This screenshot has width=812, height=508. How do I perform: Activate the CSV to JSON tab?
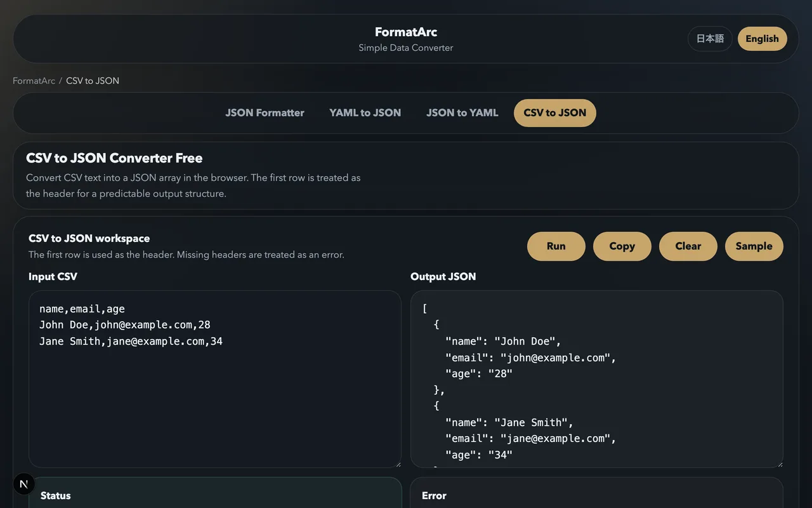coord(554,112)
